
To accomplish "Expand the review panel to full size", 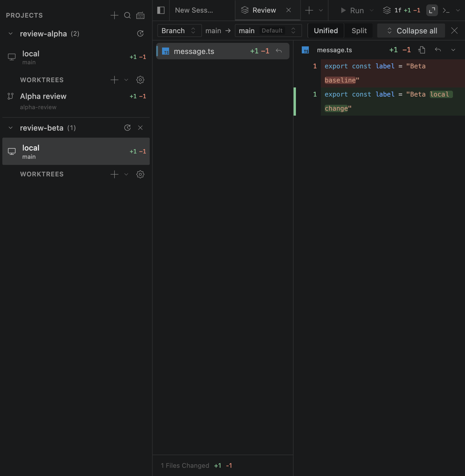I will (x=432, y=10).
